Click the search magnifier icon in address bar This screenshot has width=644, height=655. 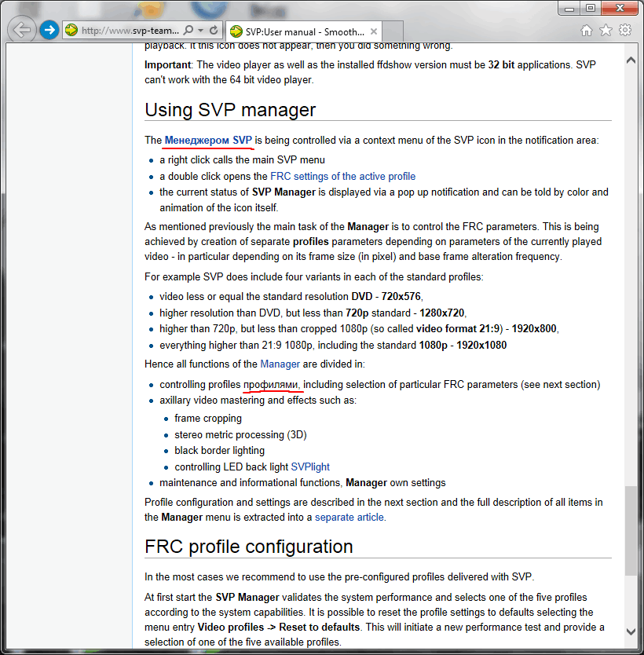188,30
